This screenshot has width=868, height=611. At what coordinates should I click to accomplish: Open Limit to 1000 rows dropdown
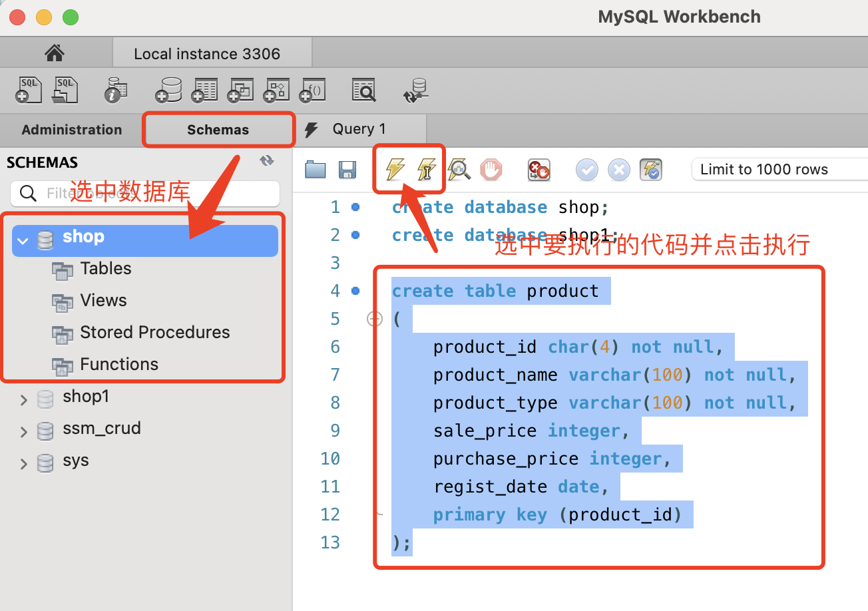tap(779, 169)
